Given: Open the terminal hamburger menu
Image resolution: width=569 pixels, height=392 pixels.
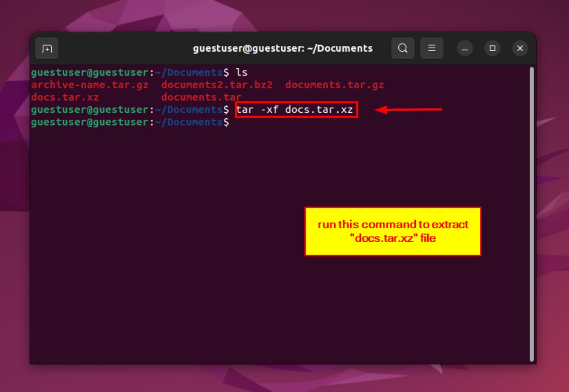Looking at the screenshot, I should [x=432, y=48].
